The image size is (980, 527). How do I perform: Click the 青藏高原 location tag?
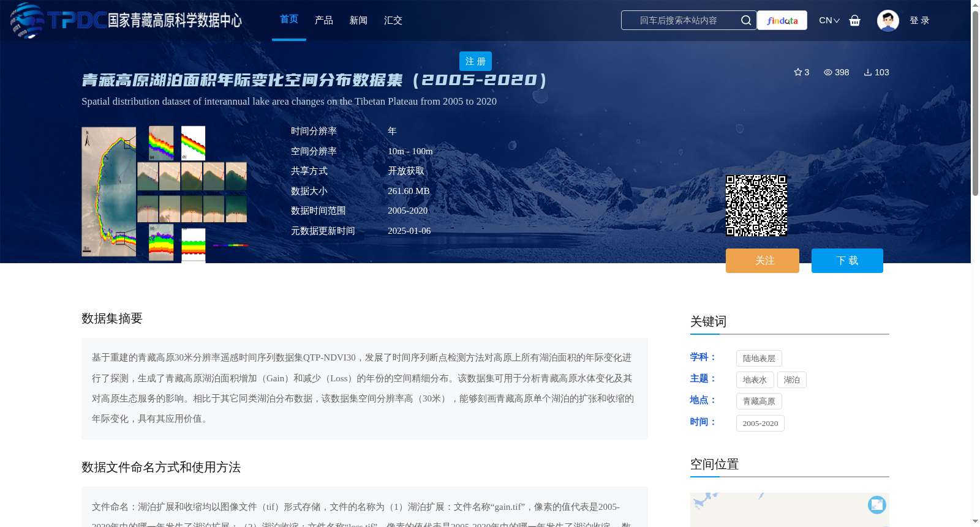point(759,402)
